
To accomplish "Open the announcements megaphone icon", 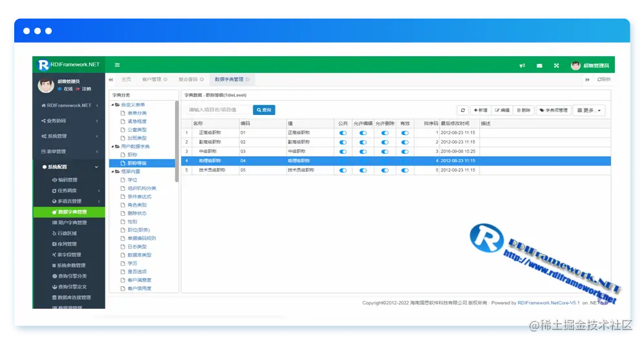I will 522,66.
